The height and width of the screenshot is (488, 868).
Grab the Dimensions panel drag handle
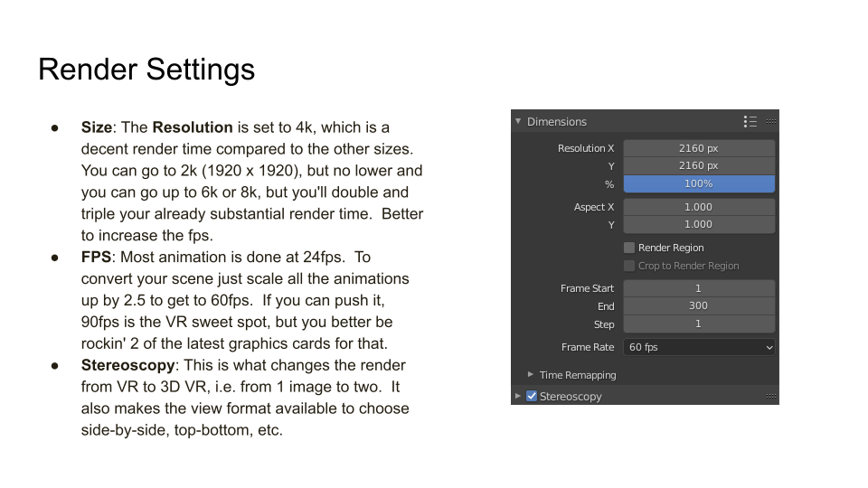click(771, 122)
